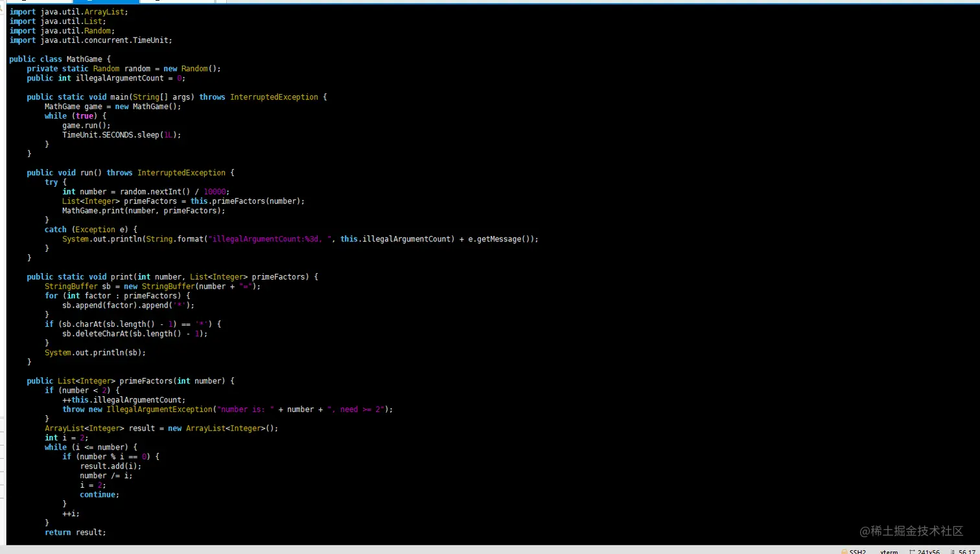Click '++this.illegalArgumentCount;' statement
Viewport: 980px width, 554px height.
click(x=124, y=400)
